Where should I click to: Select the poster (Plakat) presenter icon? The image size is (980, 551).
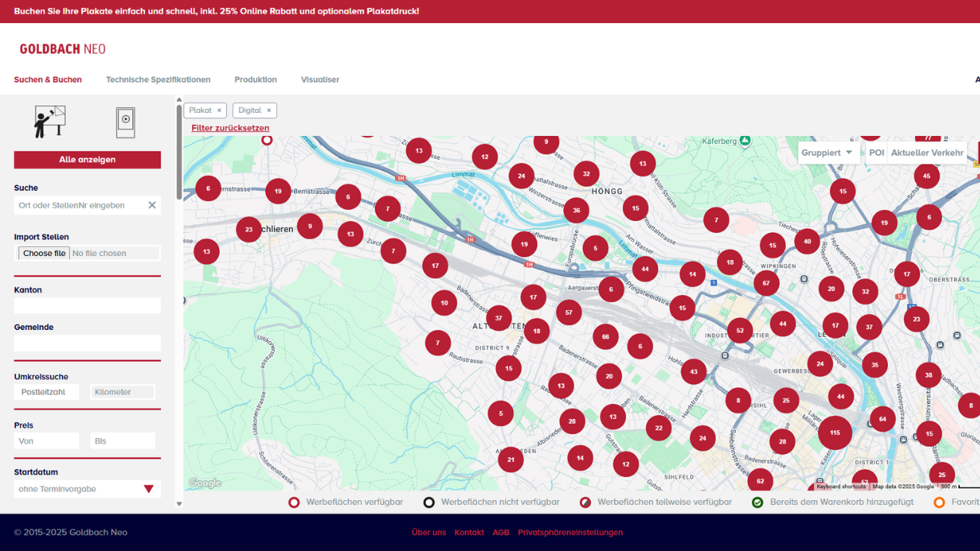(x=50, y=122)
